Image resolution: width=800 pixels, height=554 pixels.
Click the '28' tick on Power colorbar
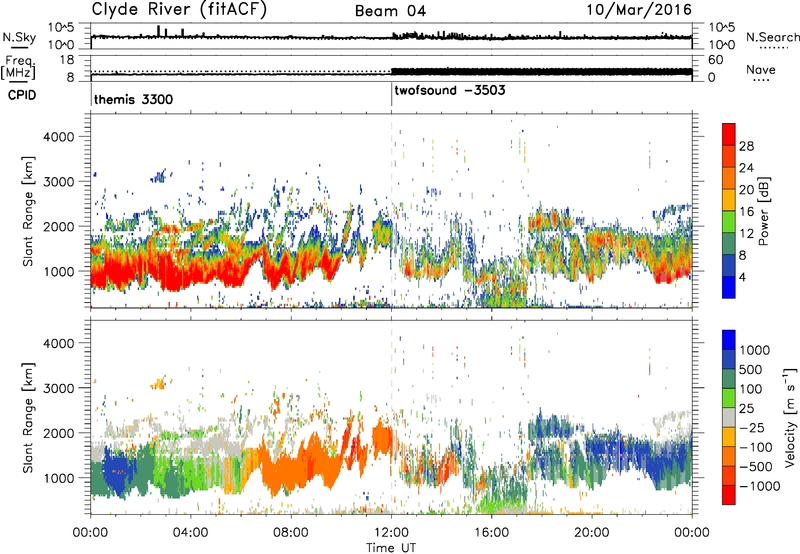coord(746,146)
